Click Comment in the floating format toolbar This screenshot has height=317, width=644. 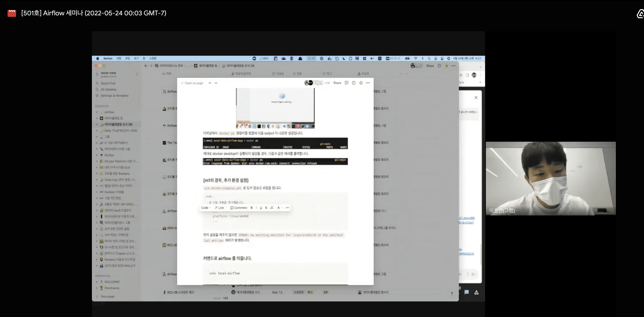point(239,208)
